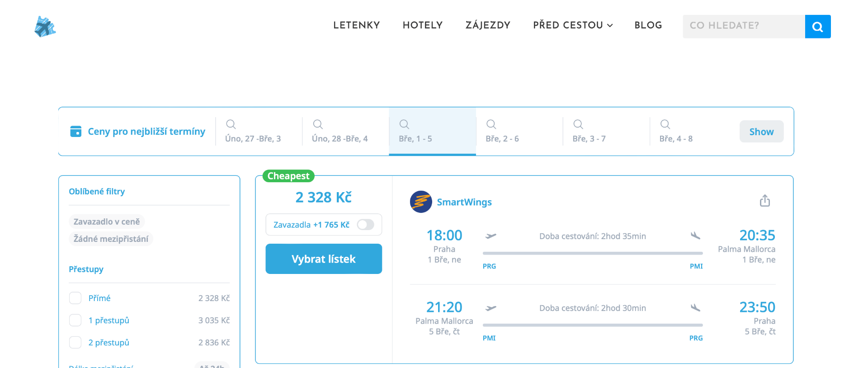Click the share icon on SmartWings ticket
Viewport: 868px width, 368px height.
(x=764, y=201)
